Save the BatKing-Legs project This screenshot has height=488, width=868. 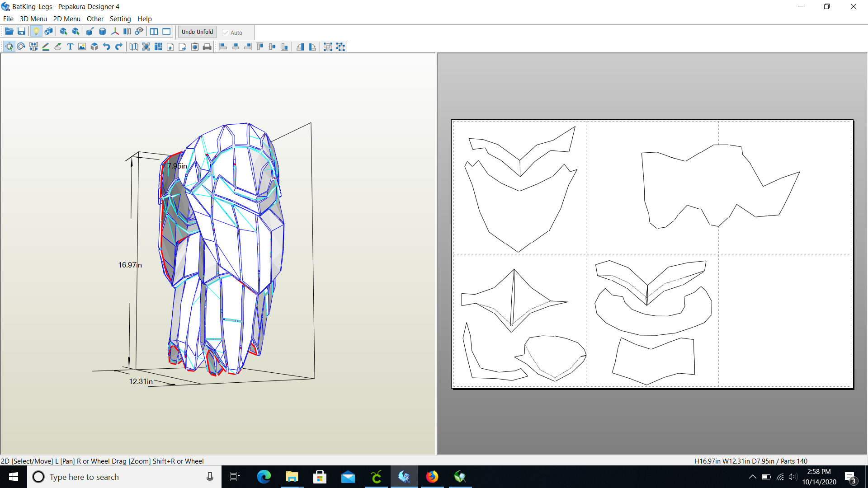(21, 31)
